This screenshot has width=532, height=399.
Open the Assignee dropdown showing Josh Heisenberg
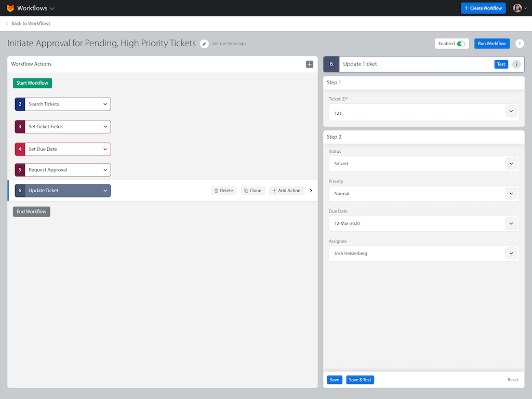coord(423,253)
